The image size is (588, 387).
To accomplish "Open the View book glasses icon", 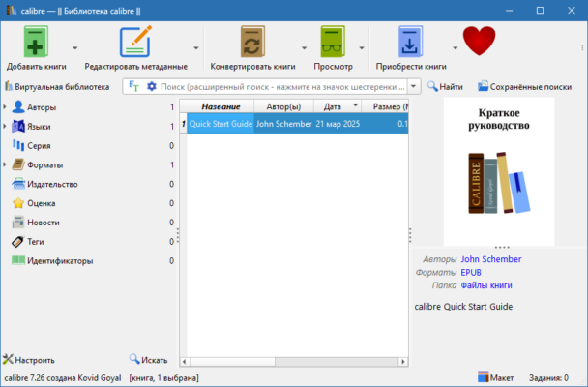I will tap(333, 42).
